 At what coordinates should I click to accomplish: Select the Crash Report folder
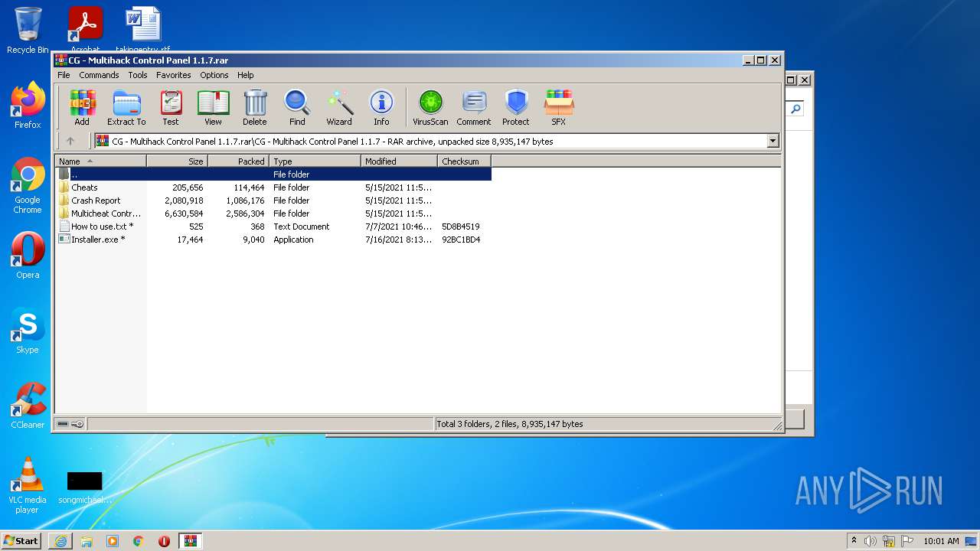pos(273,201)
